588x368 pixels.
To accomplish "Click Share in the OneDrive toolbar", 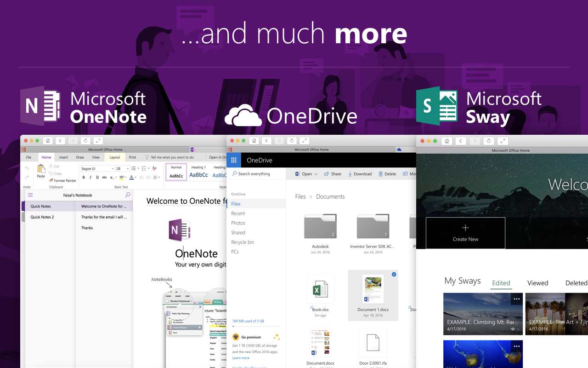I will coord(333,174).
